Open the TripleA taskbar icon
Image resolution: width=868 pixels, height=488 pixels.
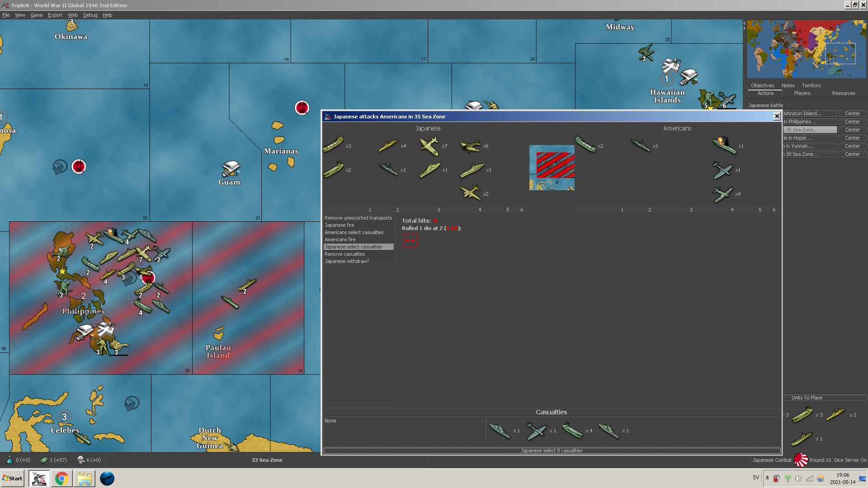pos(39,479)
